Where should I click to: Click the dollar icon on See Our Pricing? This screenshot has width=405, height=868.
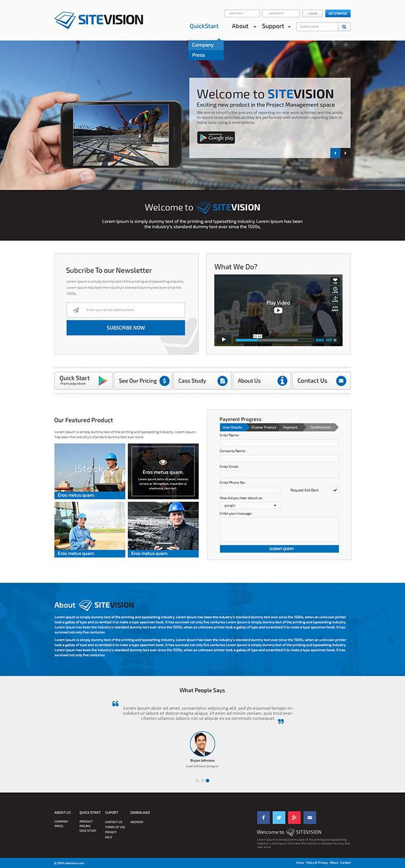pos(164,381)
